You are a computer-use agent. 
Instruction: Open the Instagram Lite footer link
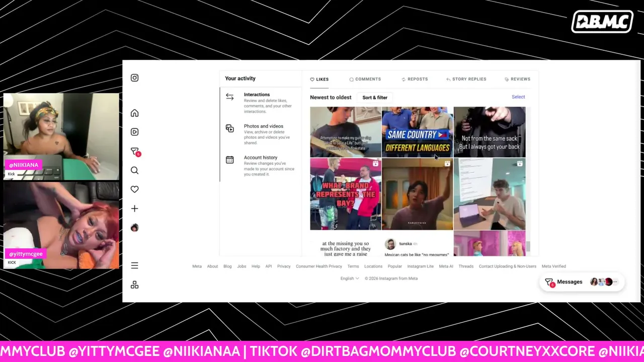pyautogui.click(x=421, y=266)
